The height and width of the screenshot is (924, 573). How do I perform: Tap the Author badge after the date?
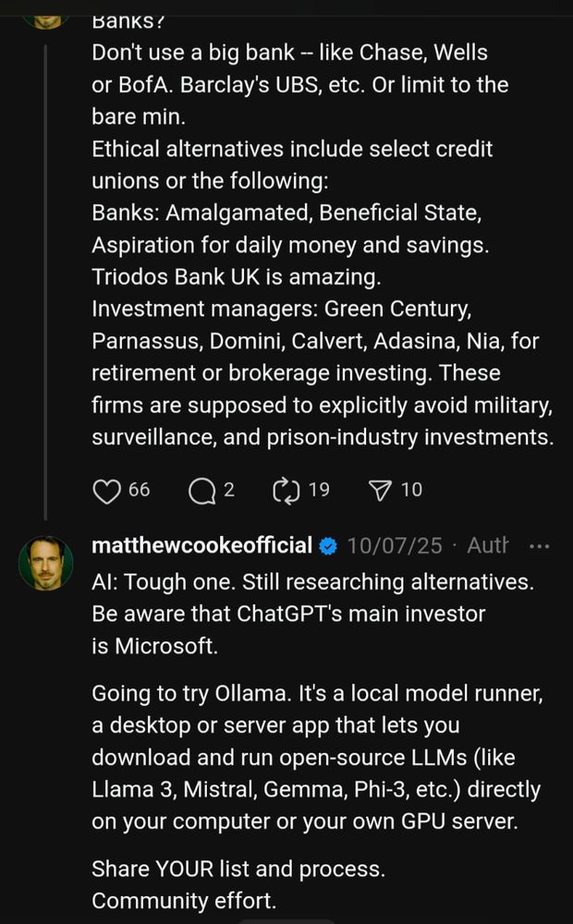[x=487, y=545]
